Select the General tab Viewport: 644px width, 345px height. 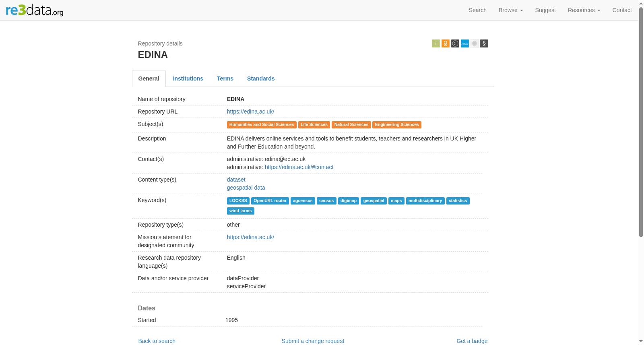pyautogui.click(x=149, y=79)
